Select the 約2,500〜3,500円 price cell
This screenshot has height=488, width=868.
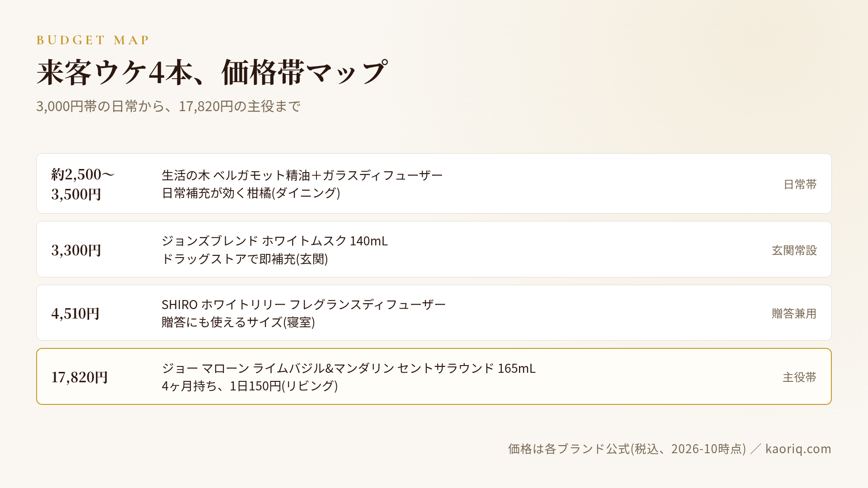83,184
